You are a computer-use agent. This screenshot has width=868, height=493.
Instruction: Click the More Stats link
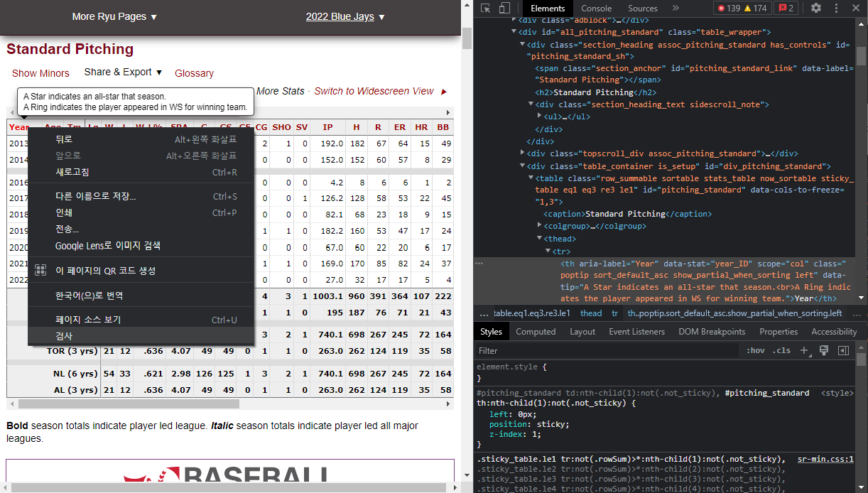tap(280, 91)
